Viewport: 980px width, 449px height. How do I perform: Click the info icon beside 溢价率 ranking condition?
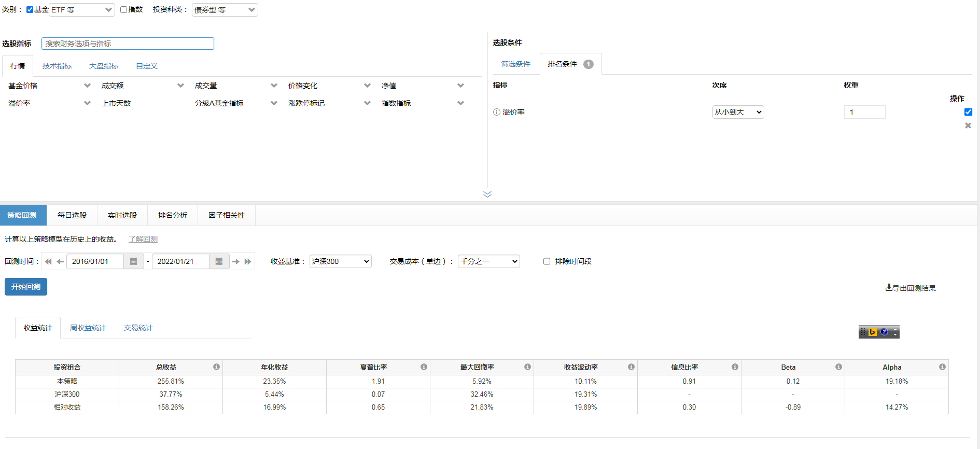coord(497,112)
